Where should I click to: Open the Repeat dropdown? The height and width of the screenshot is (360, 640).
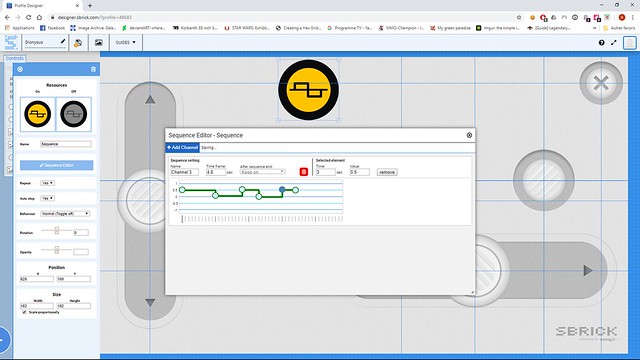point(47,183)
